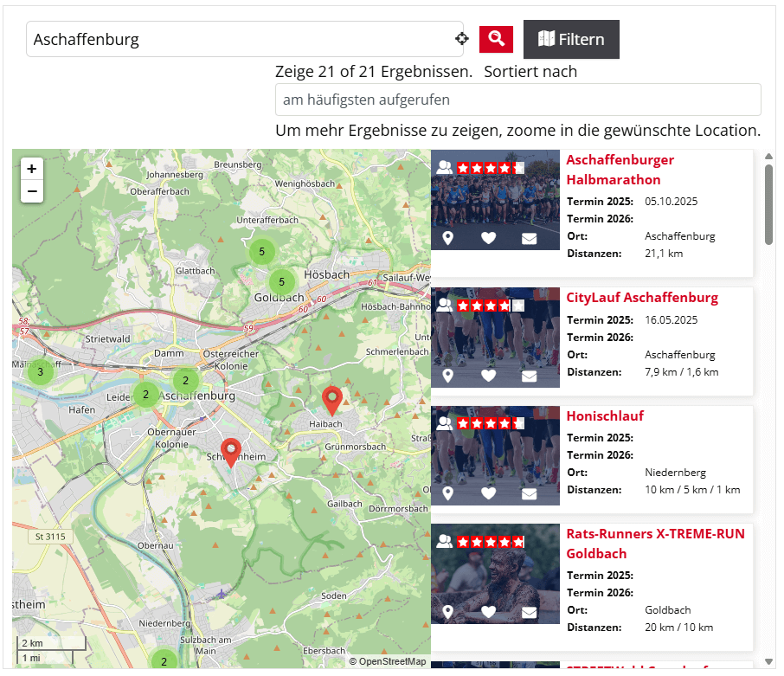
Task: Click the red search magnifier icon
Action: (x=496, y=39)
